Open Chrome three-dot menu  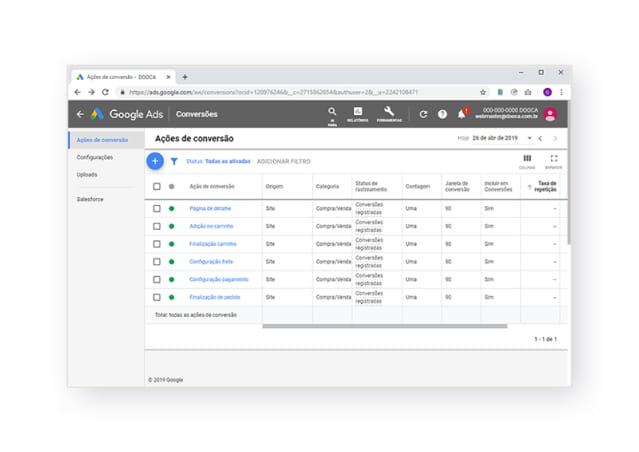[561, 92]
